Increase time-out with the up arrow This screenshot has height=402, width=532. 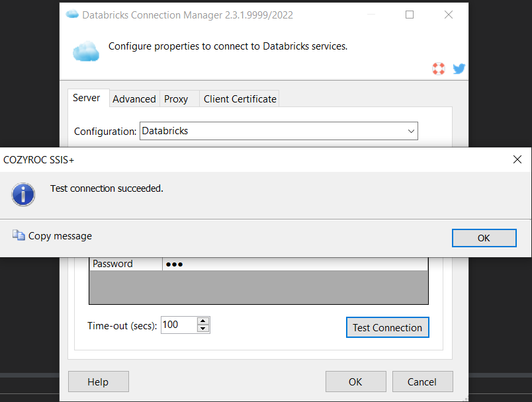click(x=203, y=321)
